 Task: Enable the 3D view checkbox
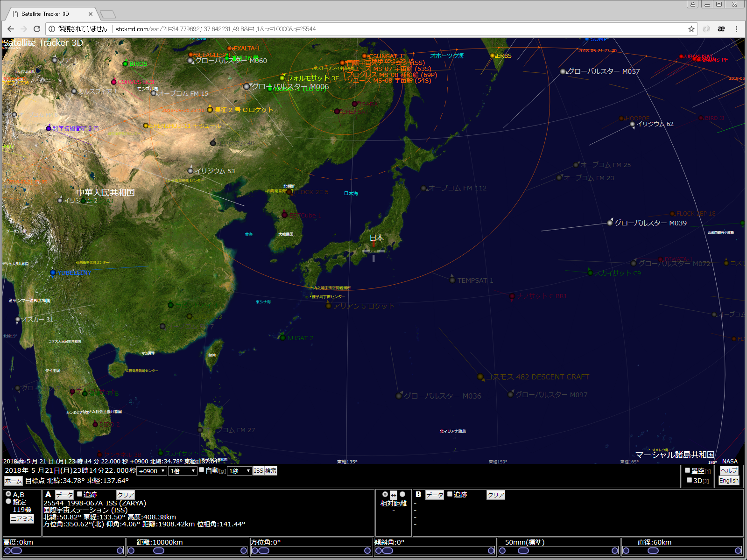tap(689, 480)
